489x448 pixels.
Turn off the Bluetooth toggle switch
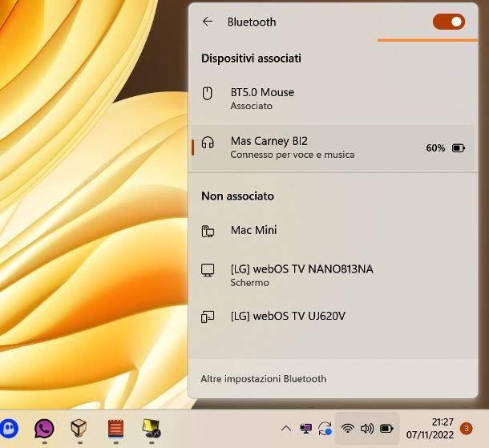click(449, 22)
